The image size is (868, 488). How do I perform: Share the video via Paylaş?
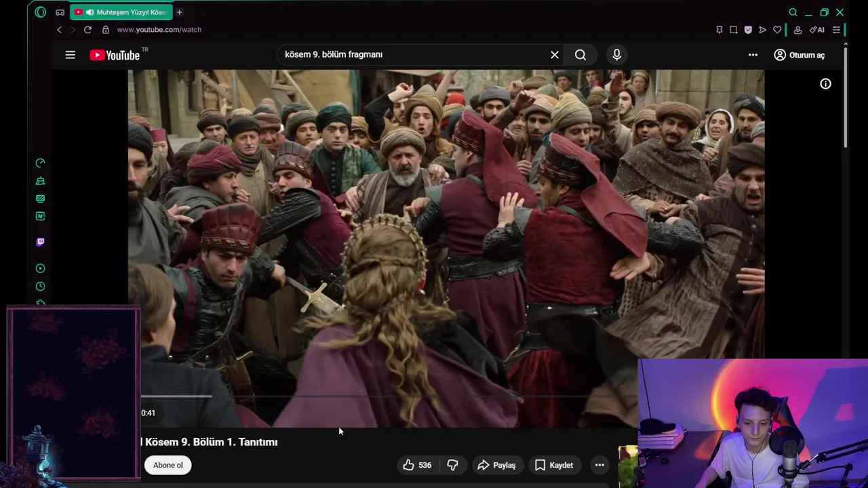(497, 465)
